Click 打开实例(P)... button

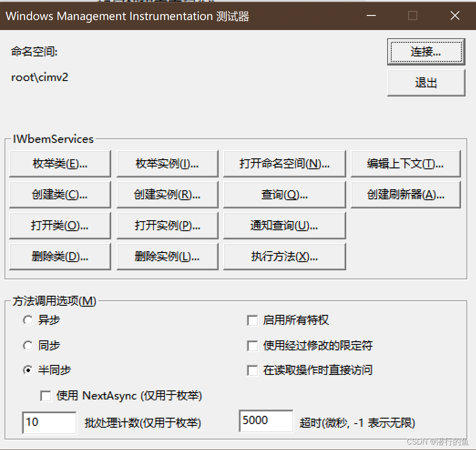167,226
